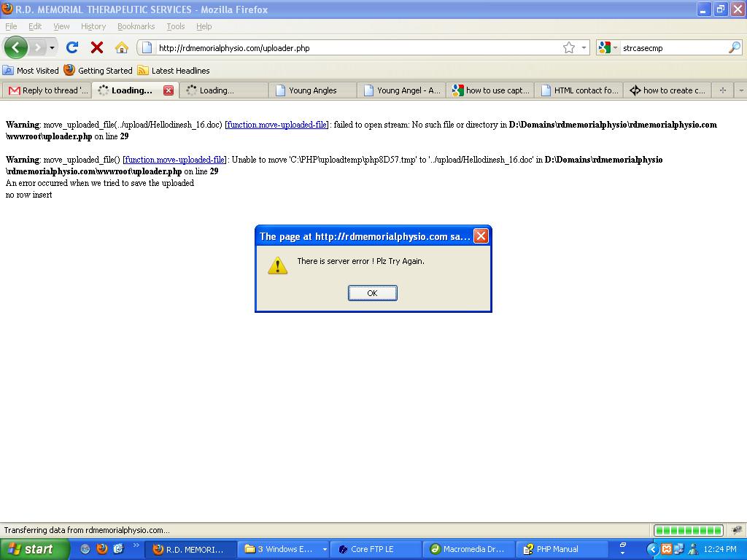Follow the first function.move-uploaded-file link
Screen dimensions: 747x560
tap(276, 125)
